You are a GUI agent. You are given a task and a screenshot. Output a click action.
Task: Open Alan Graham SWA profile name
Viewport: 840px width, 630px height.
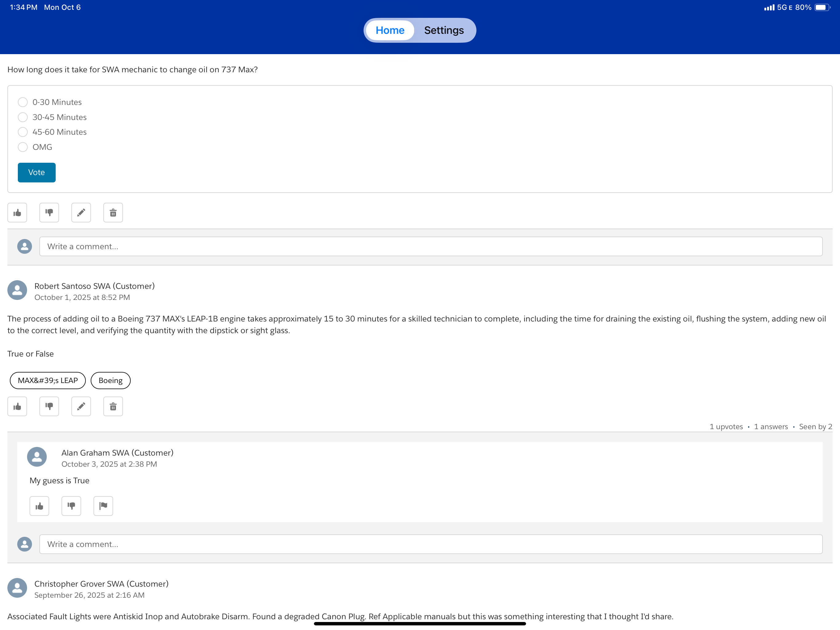click(117, 453)
